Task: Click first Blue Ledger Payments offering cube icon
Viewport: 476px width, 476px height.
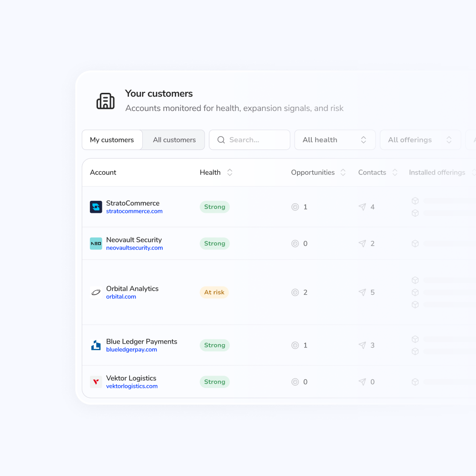Action: coord(415,339)
